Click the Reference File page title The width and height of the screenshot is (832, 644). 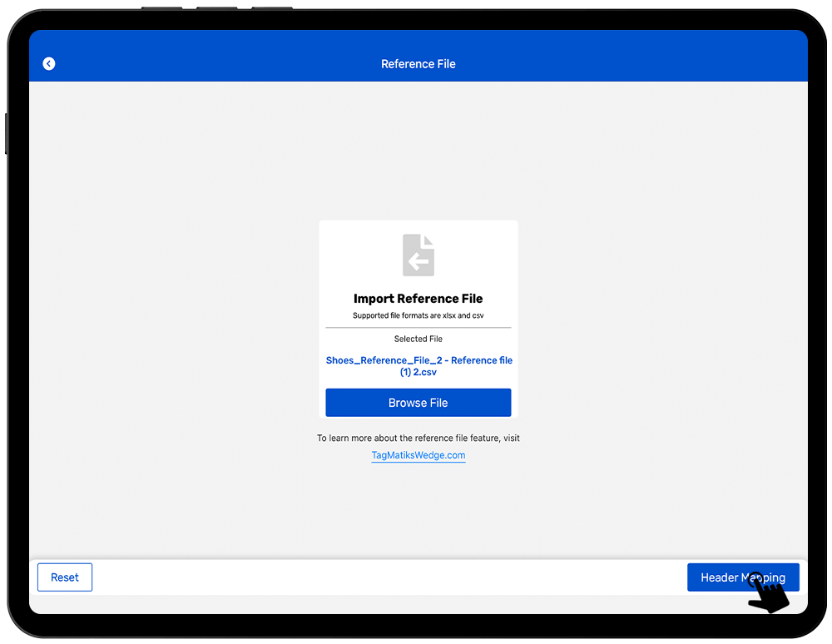[418, 64]
